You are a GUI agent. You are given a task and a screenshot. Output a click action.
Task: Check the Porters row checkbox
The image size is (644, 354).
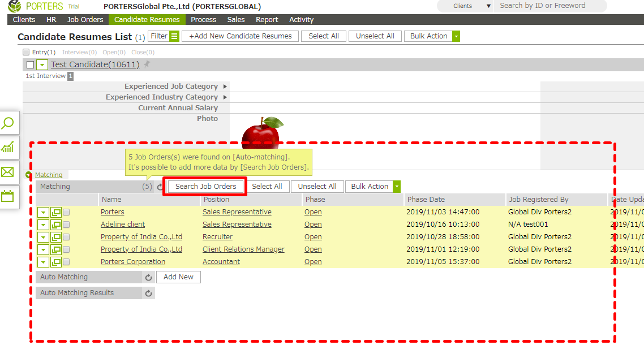click(x=66, y=212)
